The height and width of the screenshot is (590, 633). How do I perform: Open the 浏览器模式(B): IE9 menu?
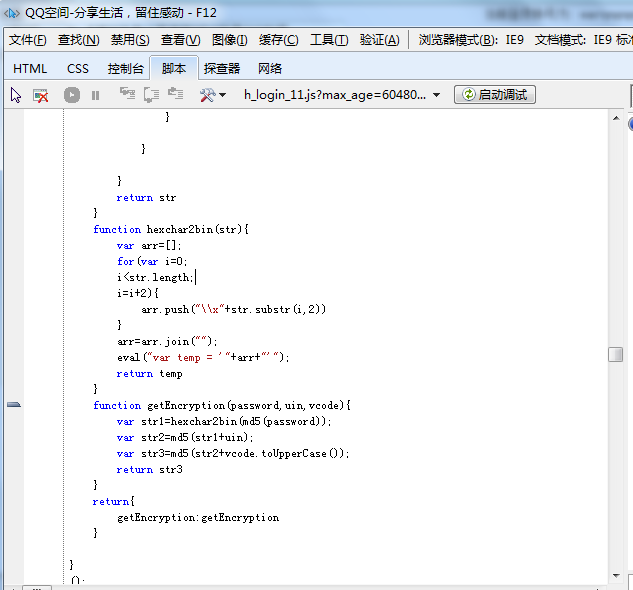(471, 40)
